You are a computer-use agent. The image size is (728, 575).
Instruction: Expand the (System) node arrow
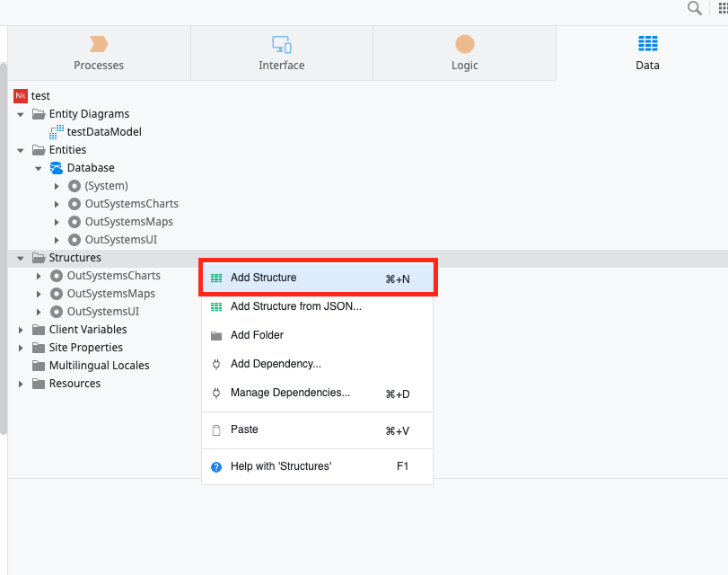point(57,186)
